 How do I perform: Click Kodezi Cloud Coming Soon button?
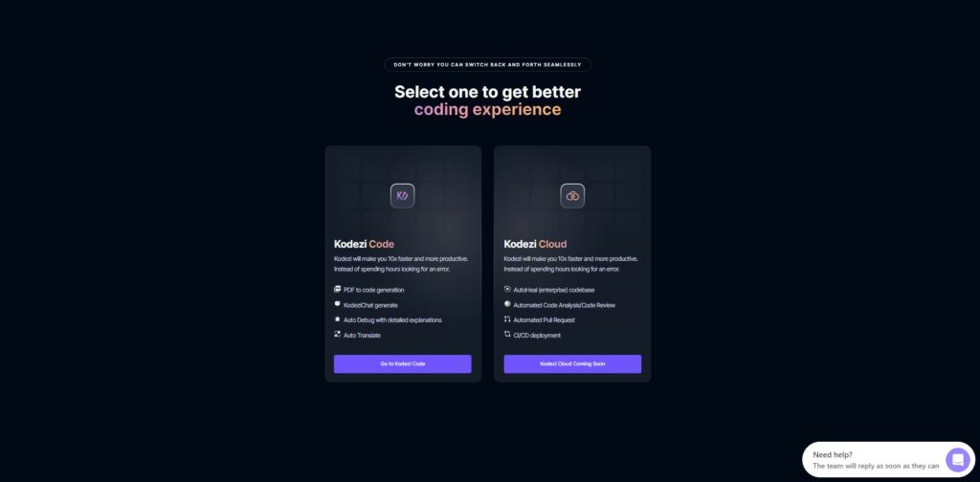[572, 364]
